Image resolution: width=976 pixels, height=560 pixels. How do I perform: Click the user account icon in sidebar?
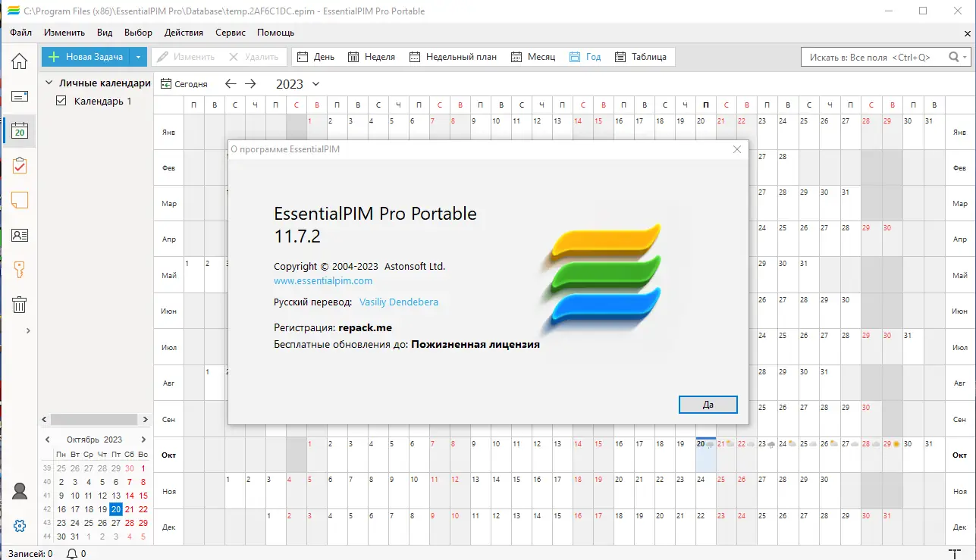point(20,491)
